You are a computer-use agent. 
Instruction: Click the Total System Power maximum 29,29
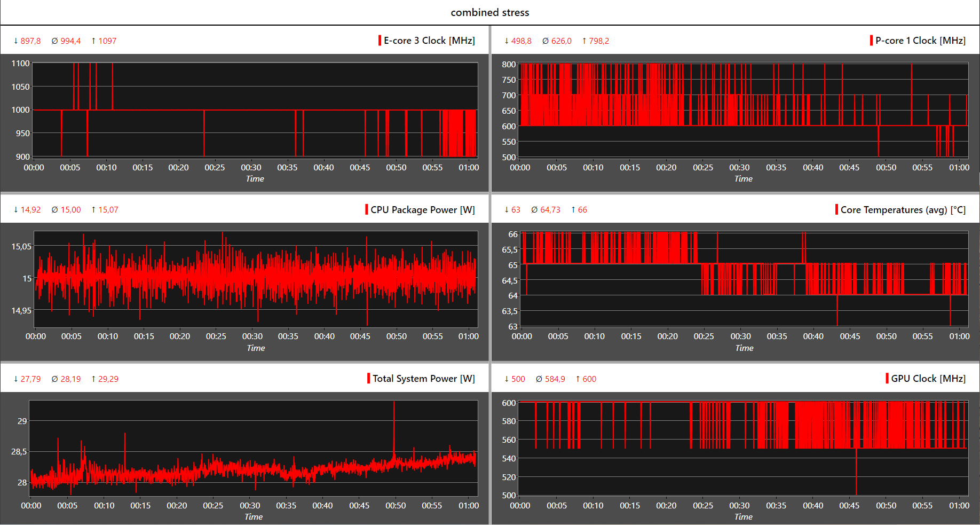(x=108, y=379)
